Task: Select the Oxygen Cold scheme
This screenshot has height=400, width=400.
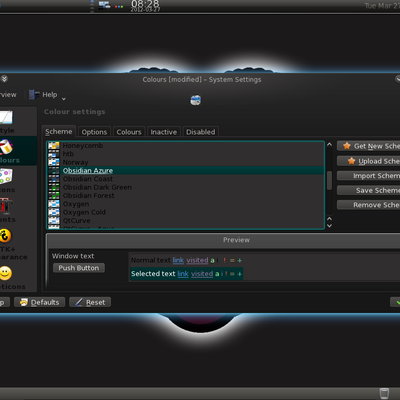Action: (x=185, y=212)
